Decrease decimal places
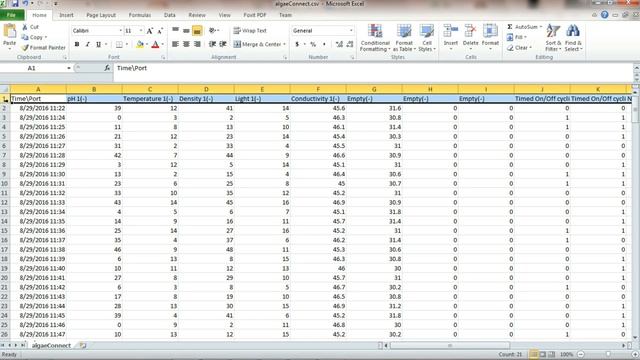640x360 pixels. click(350, 44)
